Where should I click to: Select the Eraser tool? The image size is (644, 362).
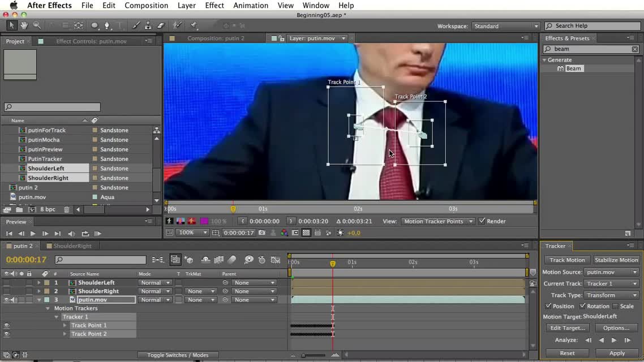click(161, 25)
